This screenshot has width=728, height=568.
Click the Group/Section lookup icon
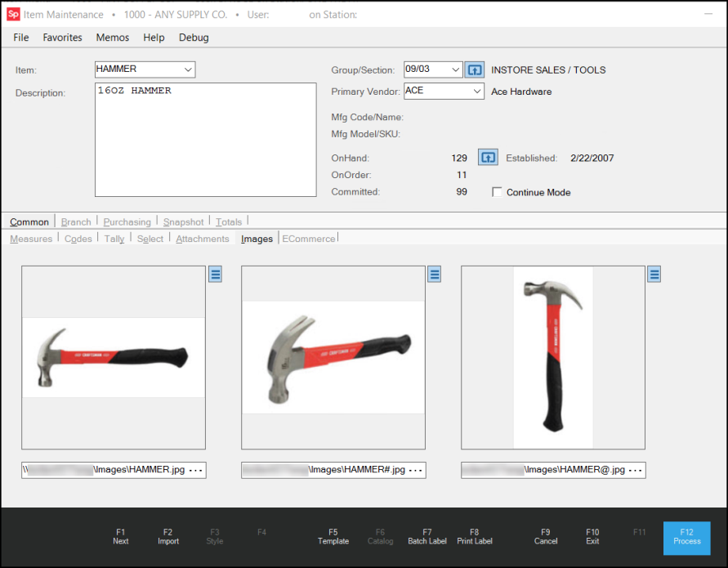click(x=475, y=70)
